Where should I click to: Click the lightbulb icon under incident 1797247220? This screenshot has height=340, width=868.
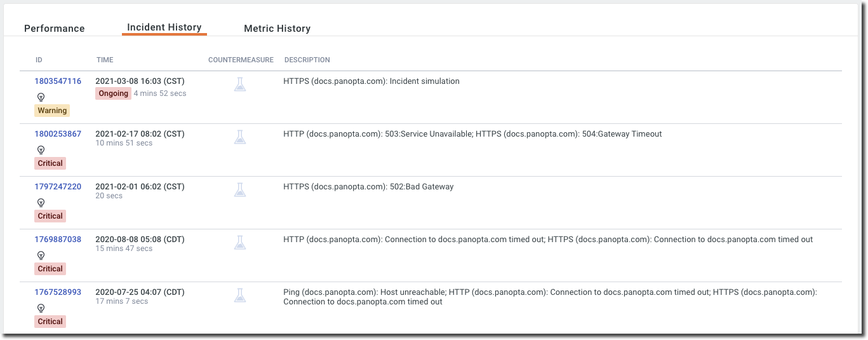pyautogui.click(x=41, y=203)
